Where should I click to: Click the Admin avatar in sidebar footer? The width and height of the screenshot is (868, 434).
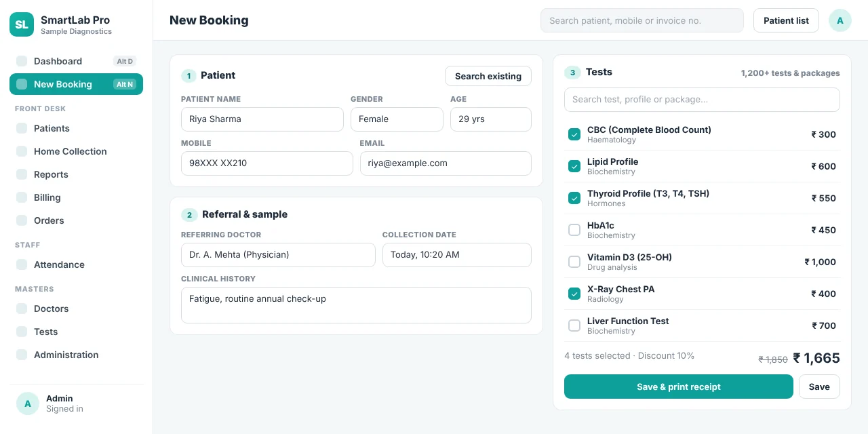[x=28, y=403]
